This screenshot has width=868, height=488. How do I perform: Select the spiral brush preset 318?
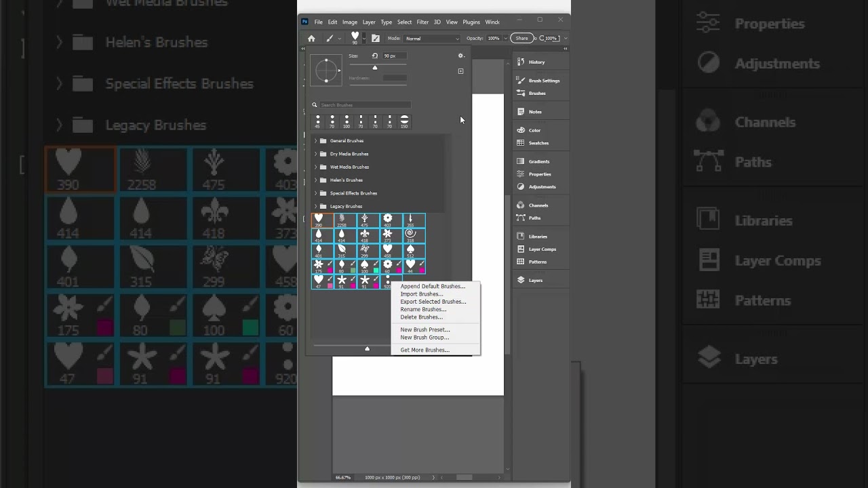tap(414, 235)
